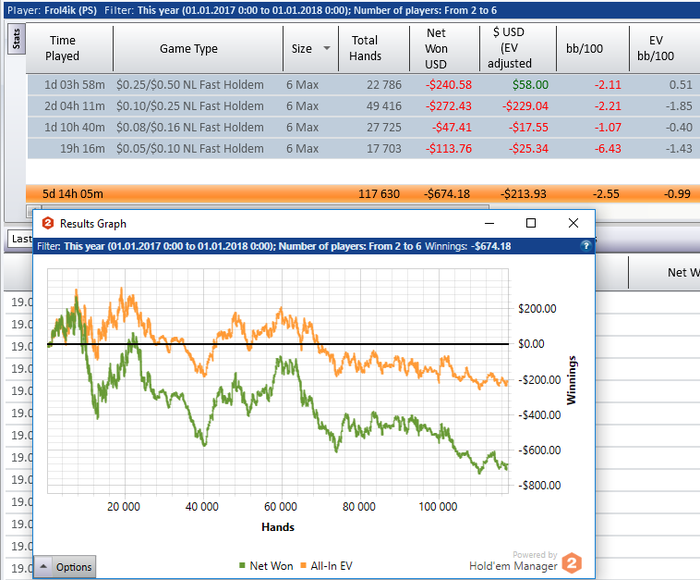
Task: Close the Results Graph window
Action: click(x=573, y=223)
